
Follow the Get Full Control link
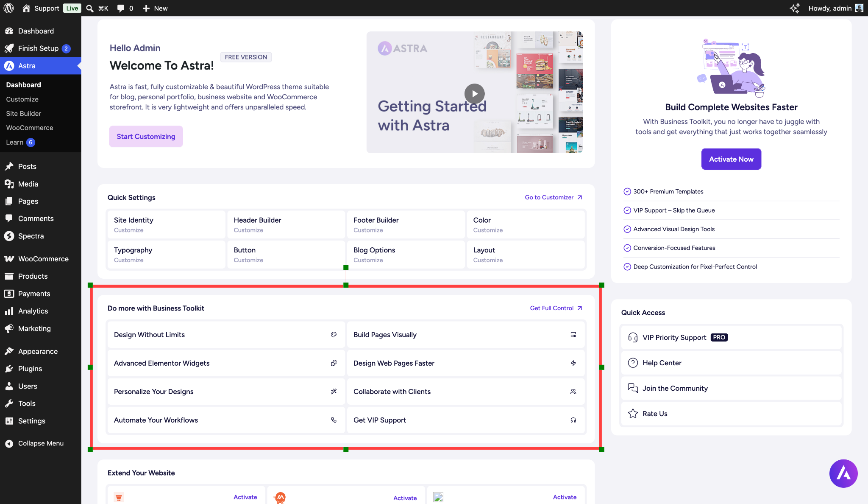(x=556, y=308)
